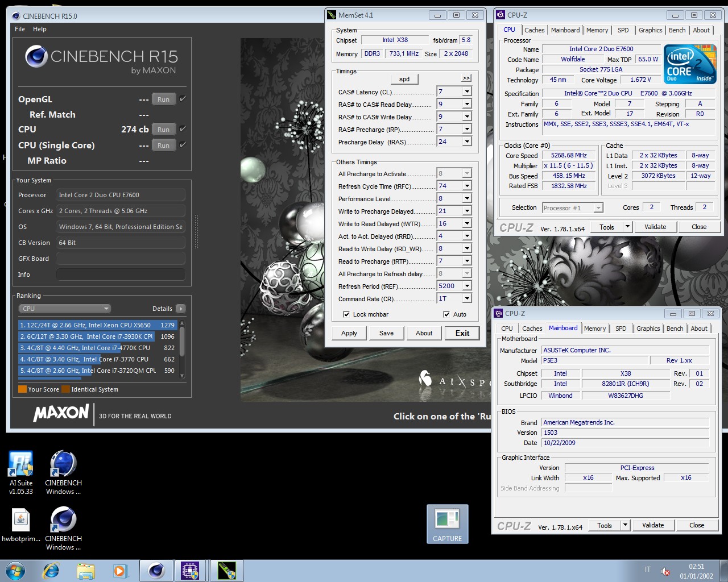Open Windows Media Player taskbar icon
Image resolution: width=728 pixels, height=582 pixels.
(119, 571)
